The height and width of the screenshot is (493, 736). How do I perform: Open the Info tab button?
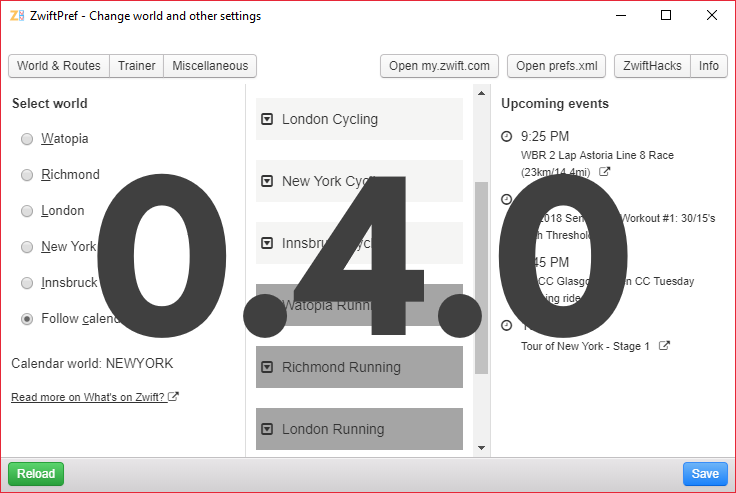click(709, 66)
